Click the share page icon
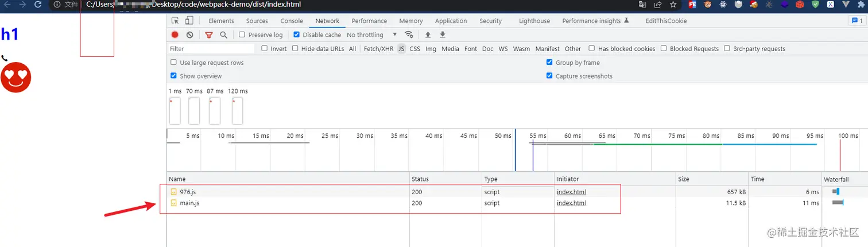 657,5
